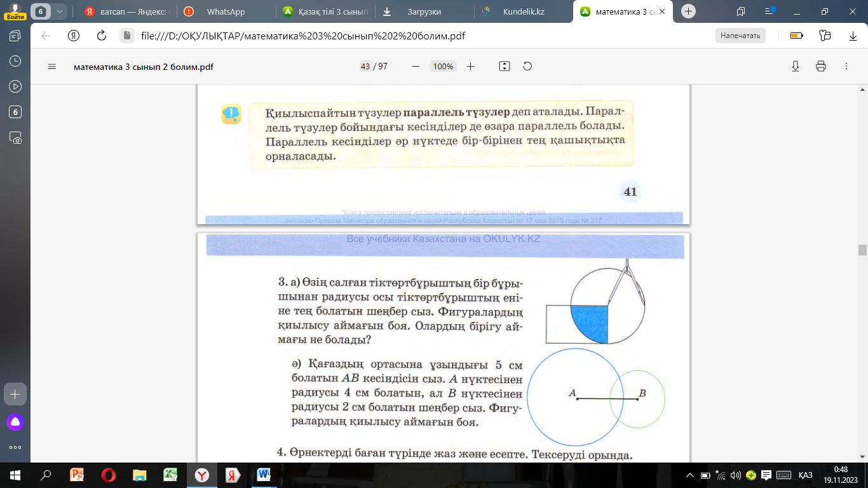Open Windows taskbar search
This screenshot has width=868, height=488.
pos(46,475)
